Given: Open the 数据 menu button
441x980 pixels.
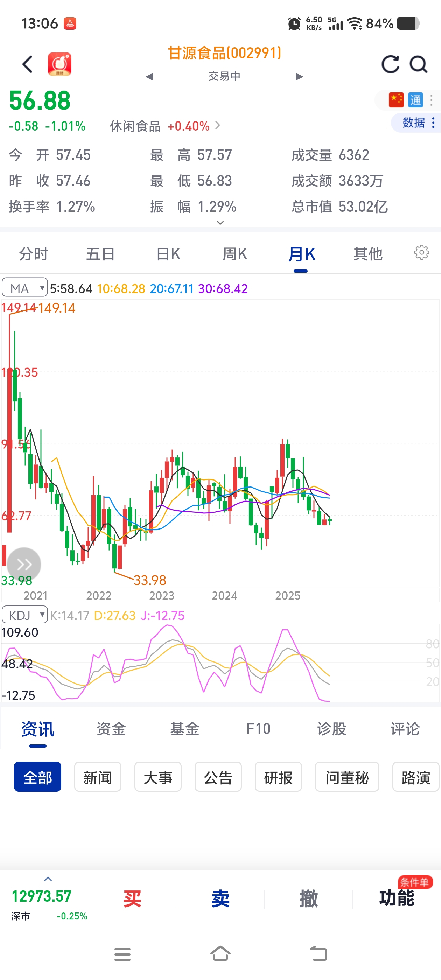Looking at the screenshot, I should point(416,122).
